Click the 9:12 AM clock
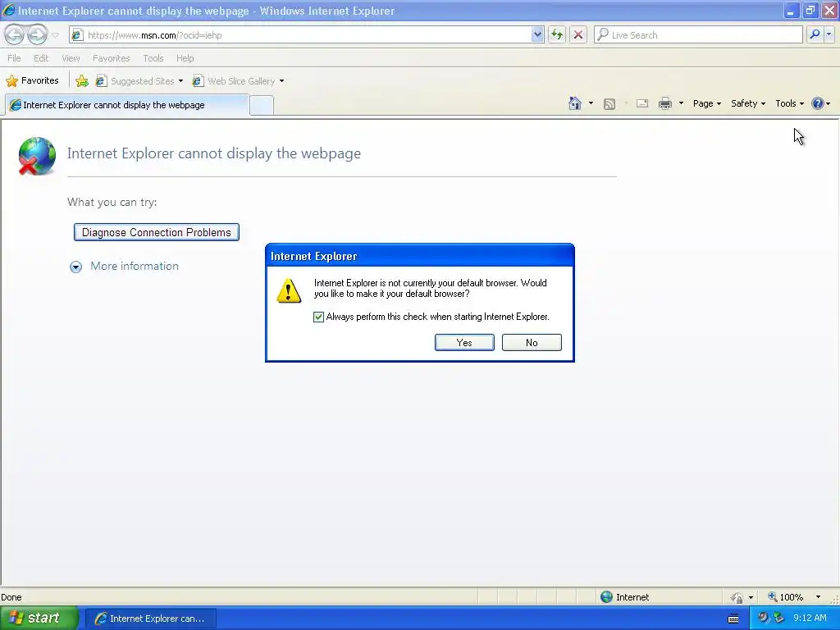The image size is (840, 630). coord(810,618)
